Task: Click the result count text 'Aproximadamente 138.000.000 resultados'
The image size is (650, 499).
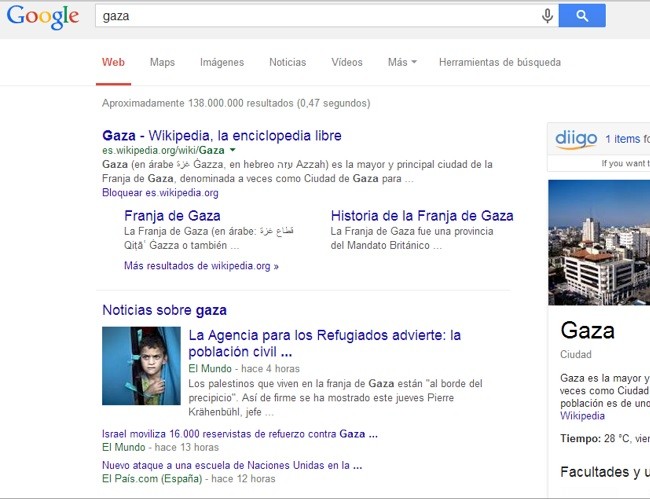Action: pos(198,103)
